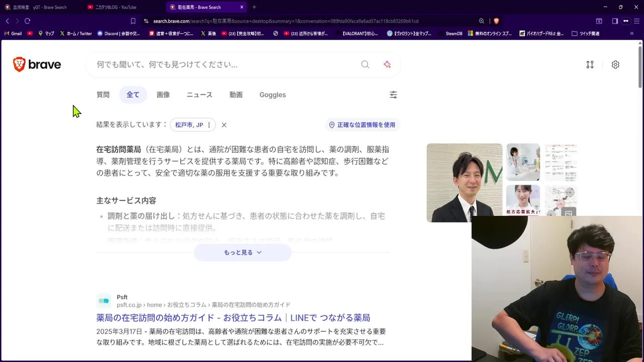Click 正確な位置情報を使用 button
The width and height of the screenshot is (644, 362).
(362, 125)
